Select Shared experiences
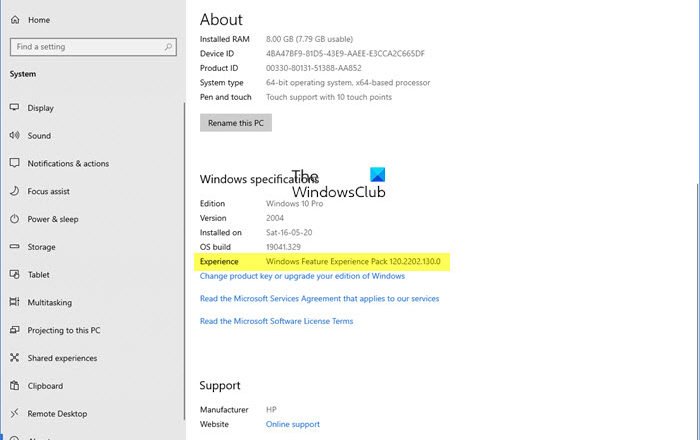Viewport: 700px width, 440px height. (62, 358)
